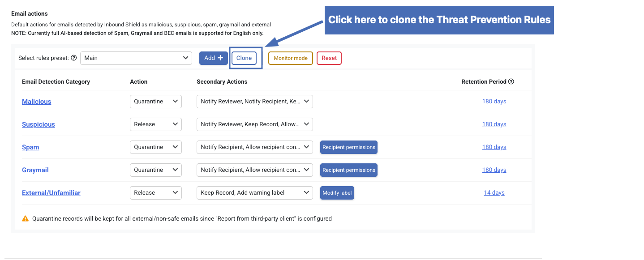Open the External/Unfamiliar category link
The height and width of the screenshot is (260, 644).
click(x=52, y=193)
